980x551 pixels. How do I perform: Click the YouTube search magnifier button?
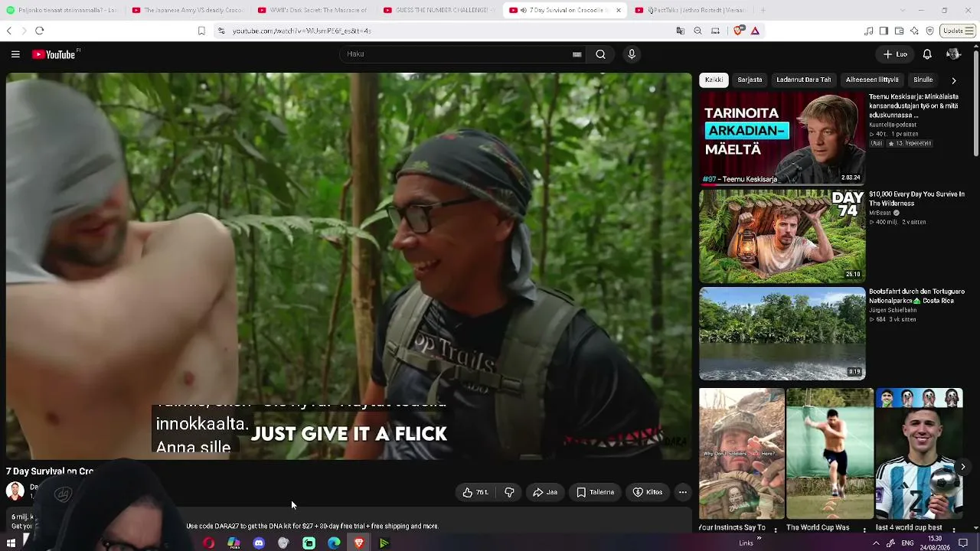coord(600,54)
